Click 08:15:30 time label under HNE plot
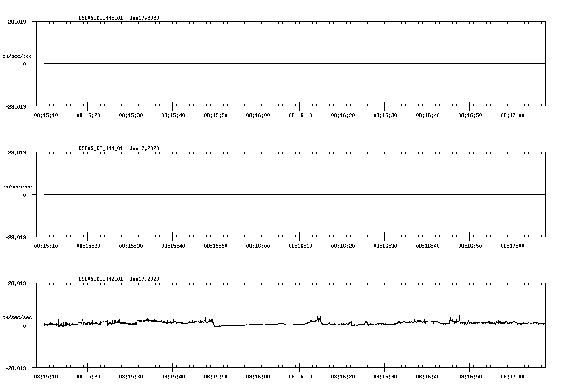 tap(131, 115)
